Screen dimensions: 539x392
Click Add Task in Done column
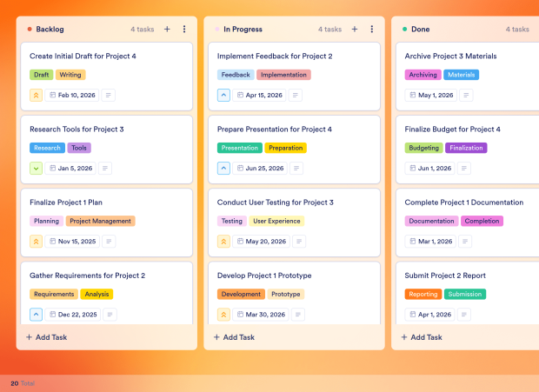422,337
